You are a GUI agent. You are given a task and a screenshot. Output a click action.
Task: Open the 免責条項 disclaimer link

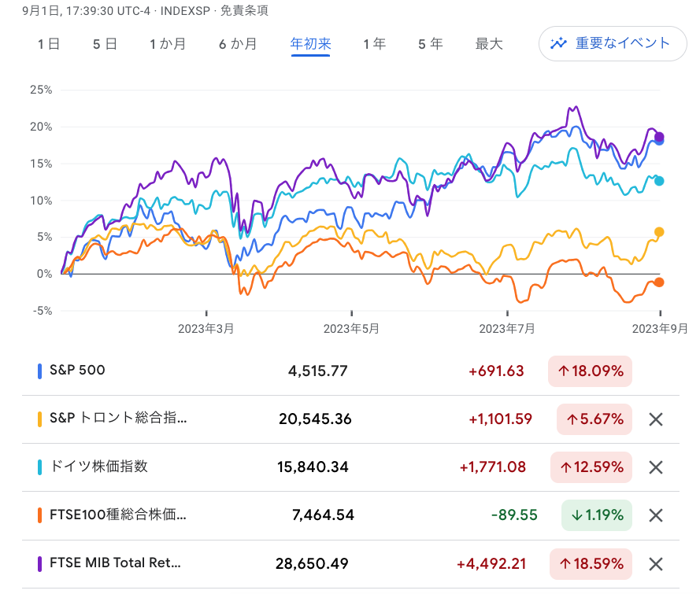click(244, 10)
